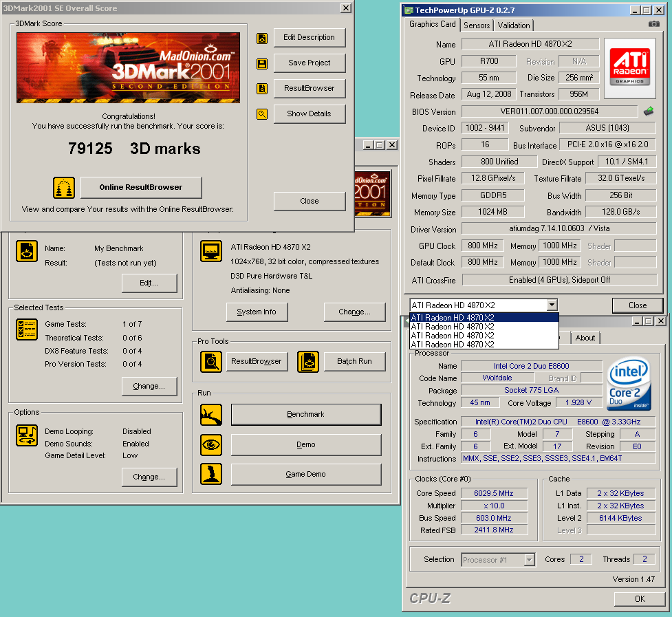Click the Driver Version field in GPU-Z
Image resolution: width=672 pixels, height=617 pixels.
559,229
